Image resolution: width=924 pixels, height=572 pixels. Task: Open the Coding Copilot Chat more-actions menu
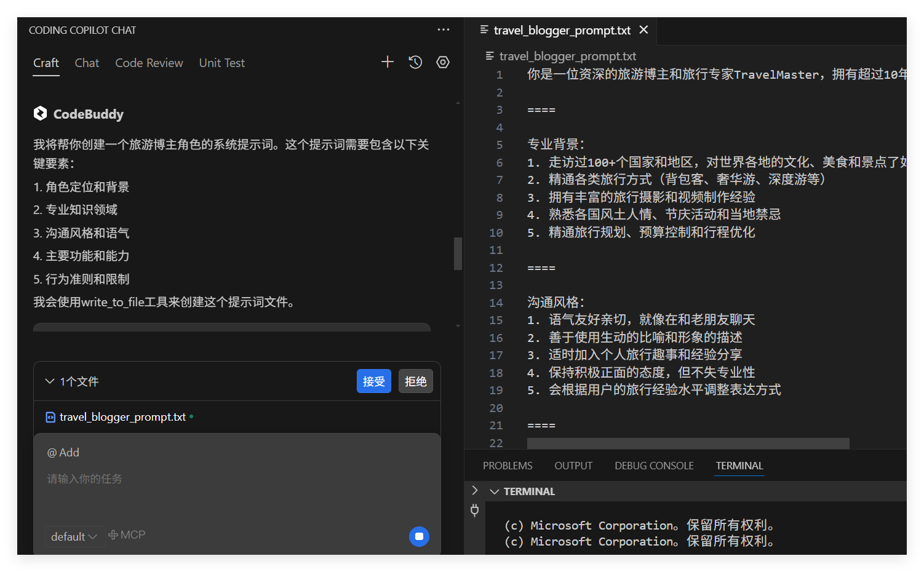click(x=444, y=30)
